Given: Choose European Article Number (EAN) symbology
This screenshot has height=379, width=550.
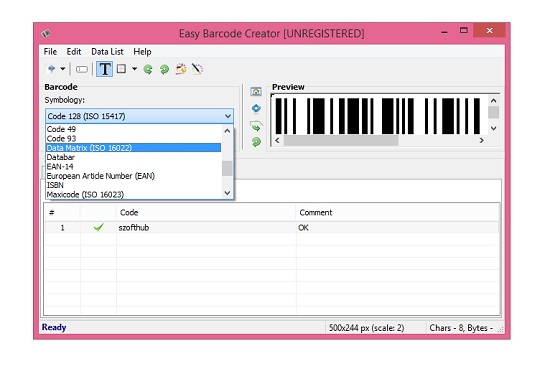Looking at the screenshot, I should click(134, 176).
